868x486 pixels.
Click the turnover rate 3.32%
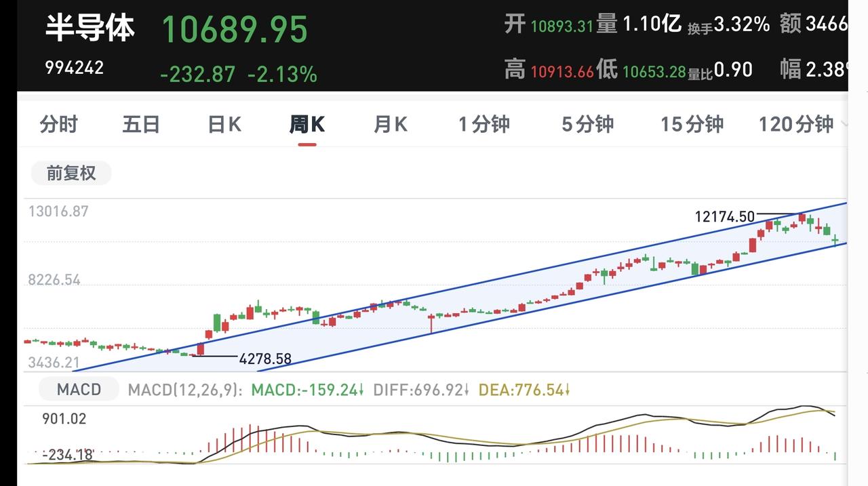coord(742,25)
